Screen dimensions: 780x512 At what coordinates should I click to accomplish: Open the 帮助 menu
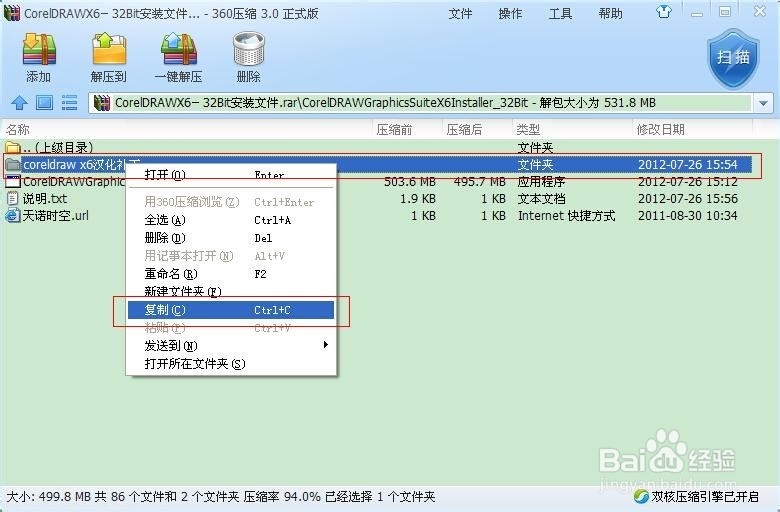[x=610, y=13]
